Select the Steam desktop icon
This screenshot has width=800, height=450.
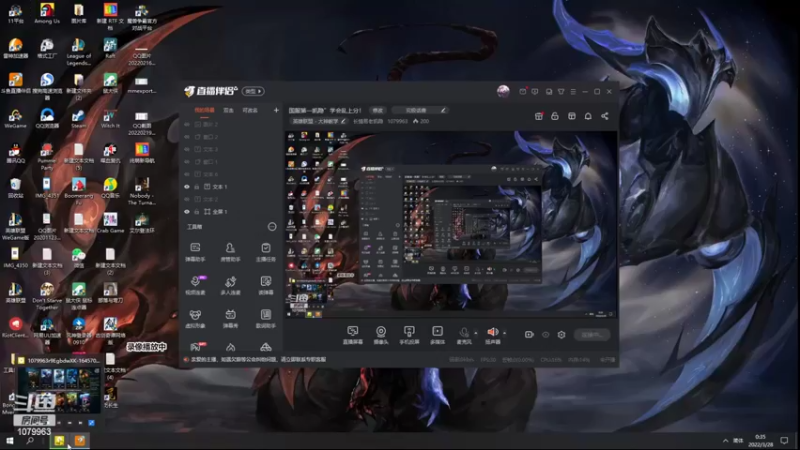point(79,119)
